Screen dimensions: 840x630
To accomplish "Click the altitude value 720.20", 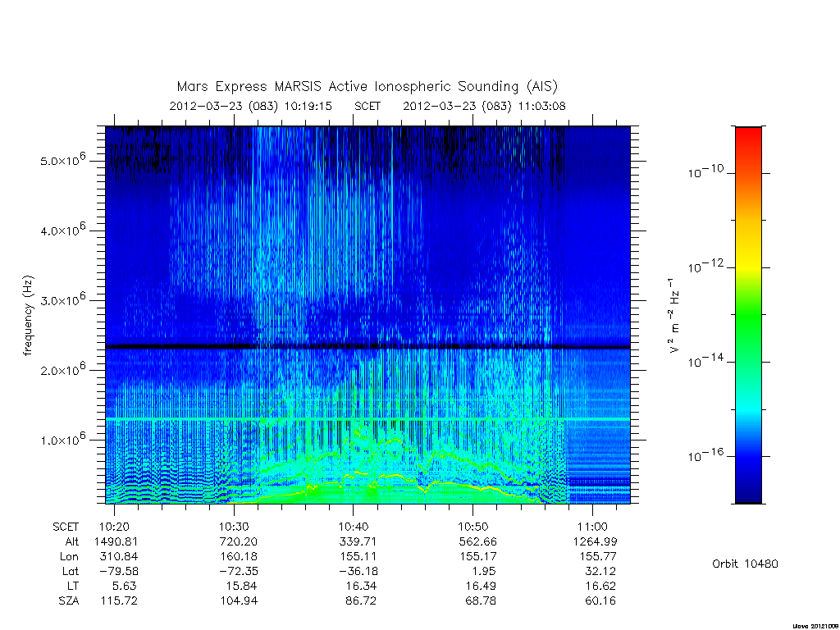I will pos(239,541).
